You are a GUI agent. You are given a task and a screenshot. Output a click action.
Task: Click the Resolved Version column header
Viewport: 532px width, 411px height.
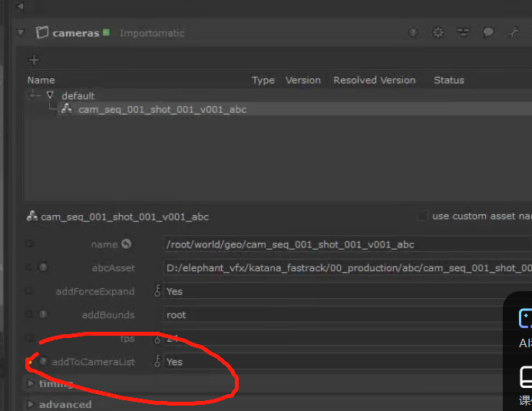click(374, 80)
